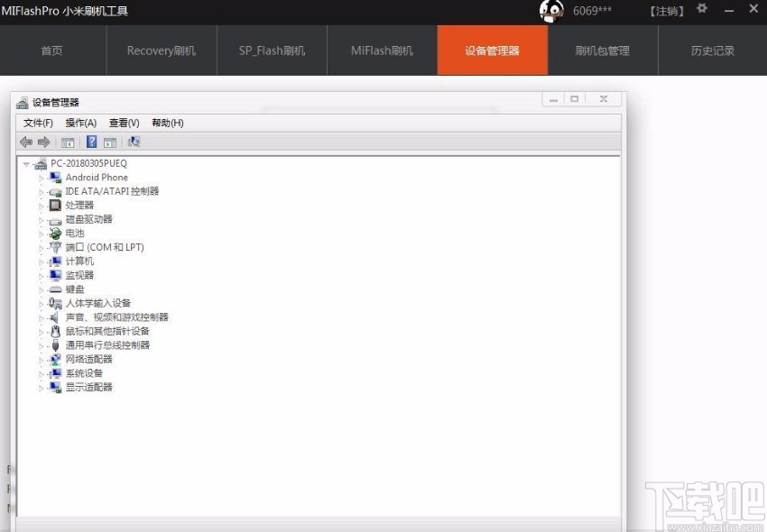
Task: Click the 声音、视频和游戏控制器 speaker icon
Action: (x=55, y=317)
